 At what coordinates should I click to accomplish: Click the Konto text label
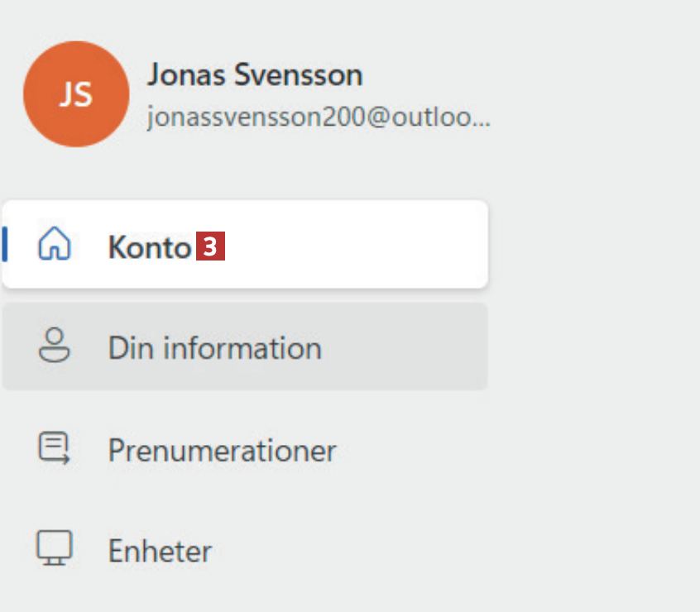[149, 246]
